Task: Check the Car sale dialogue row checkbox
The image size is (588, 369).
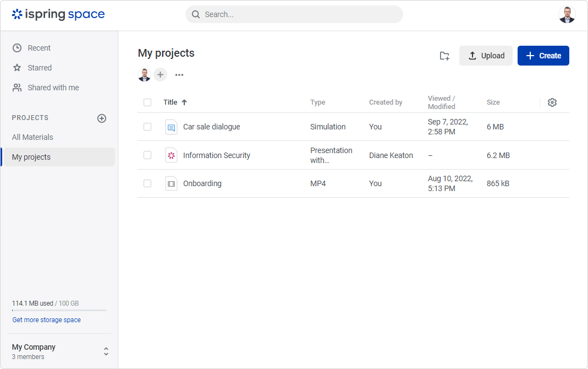Action: (x=147, y=127)
